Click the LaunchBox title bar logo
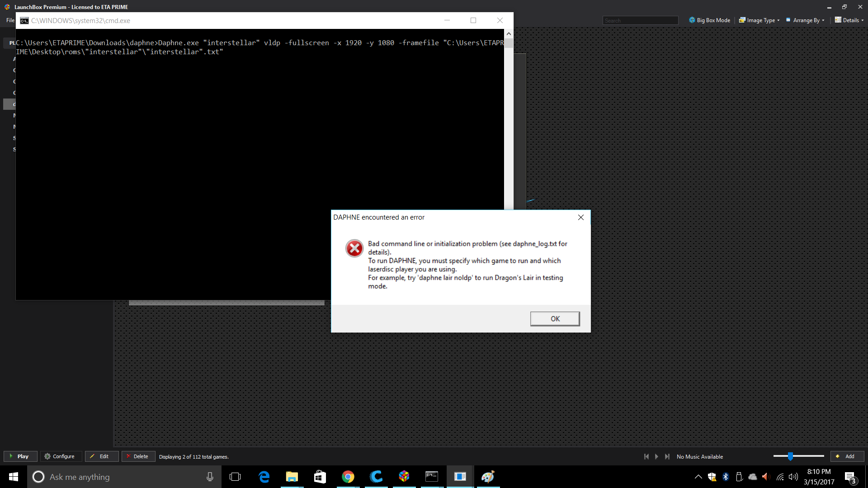Viewport: 868px width, 488px height. 7,7
